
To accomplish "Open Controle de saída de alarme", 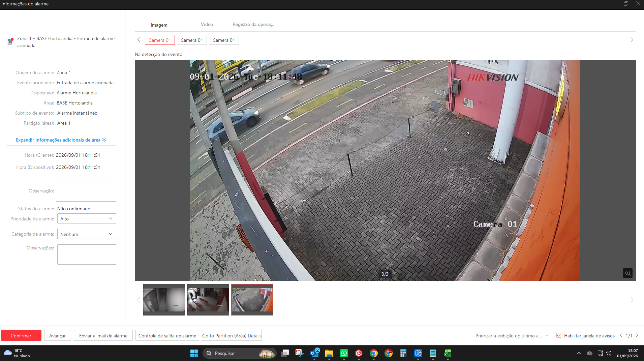I will click(167, 336).
